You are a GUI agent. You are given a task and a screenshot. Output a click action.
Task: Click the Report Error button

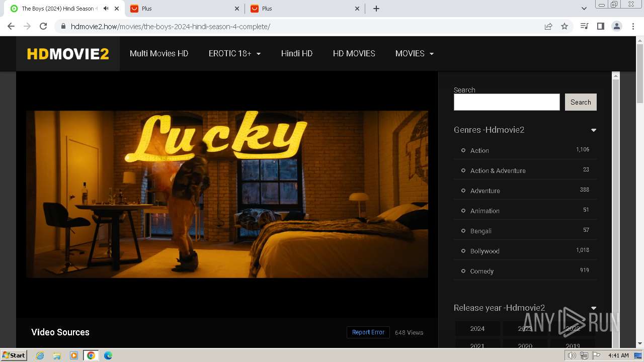[x=368, y=332]
